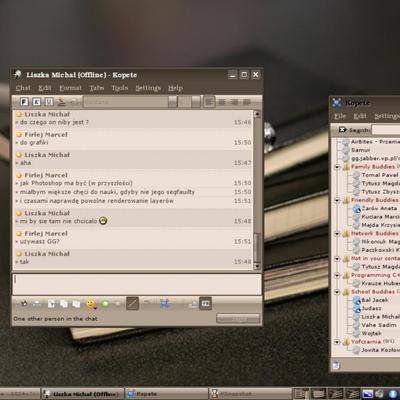Click the dark framed icon at toolbar end
Viewport: 400px width, 400px height.
[205, 304]
